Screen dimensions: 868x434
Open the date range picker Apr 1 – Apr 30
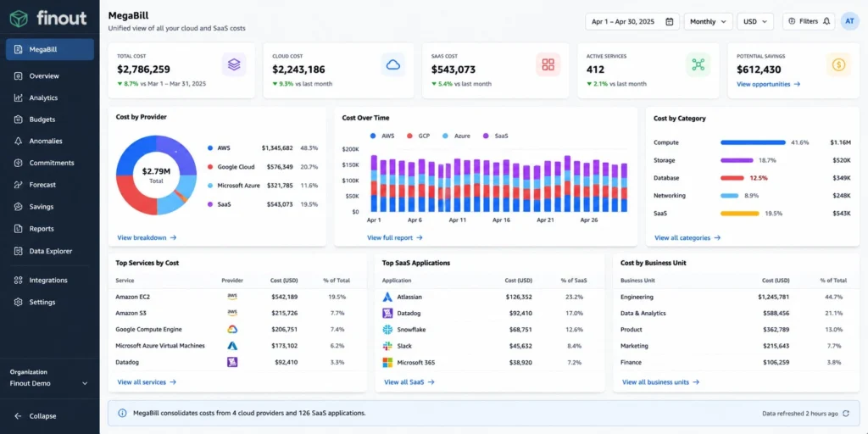632,21
